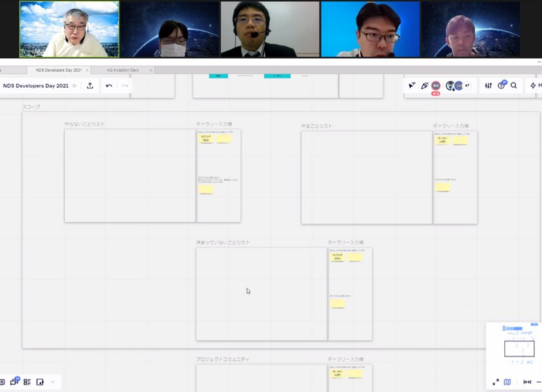
Task: Select video of man with bright blue background
Action: [370, 29]
